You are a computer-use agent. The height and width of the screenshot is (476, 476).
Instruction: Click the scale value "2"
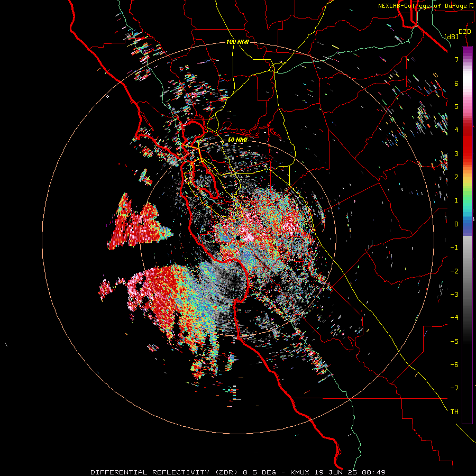[x=456, y=177]
